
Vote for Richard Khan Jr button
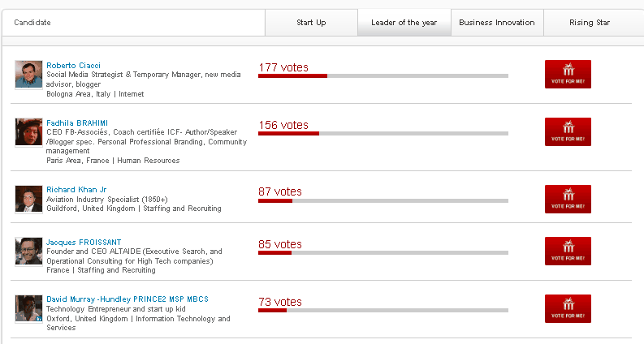(x=568, y=199)
